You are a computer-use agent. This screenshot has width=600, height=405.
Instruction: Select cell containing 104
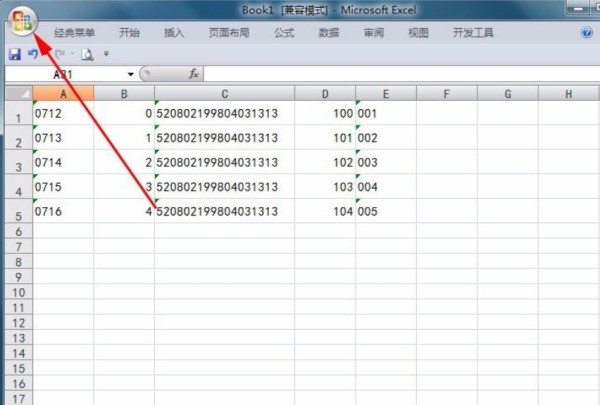325,211
